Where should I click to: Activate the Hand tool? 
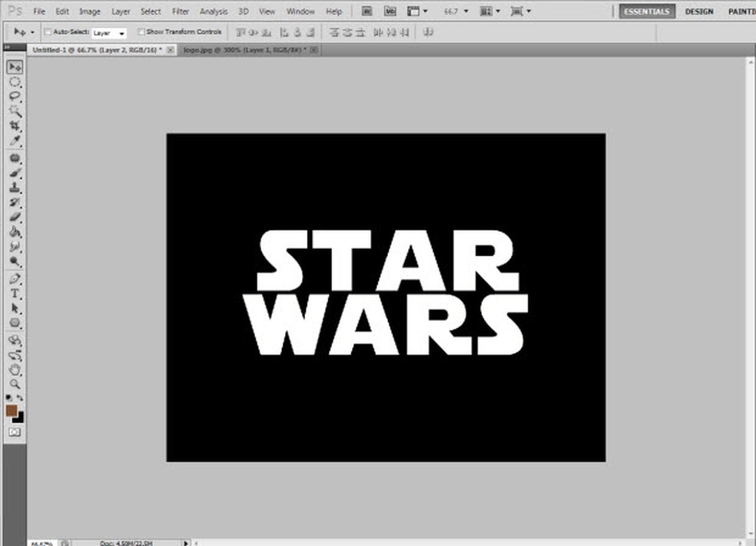click(x=15, y=369)
